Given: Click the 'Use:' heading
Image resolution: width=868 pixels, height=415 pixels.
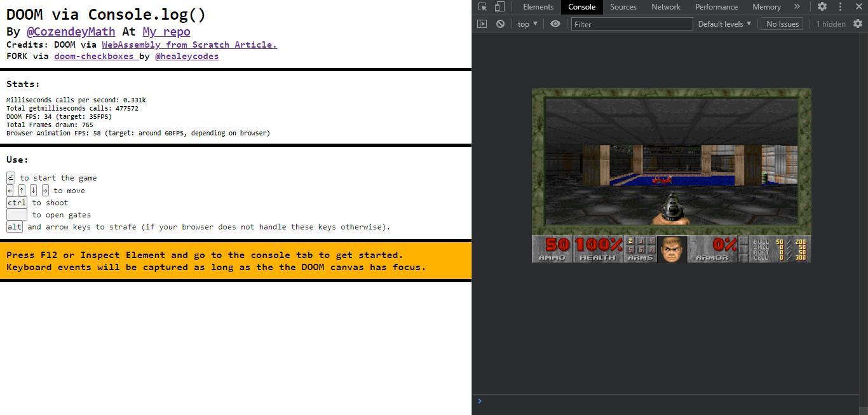Looking at the screenshot, I should (x=17, y=160).
